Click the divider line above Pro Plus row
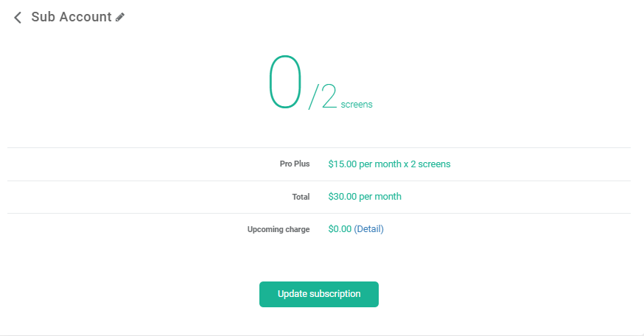644x336 pixels. tap(319, 148)
